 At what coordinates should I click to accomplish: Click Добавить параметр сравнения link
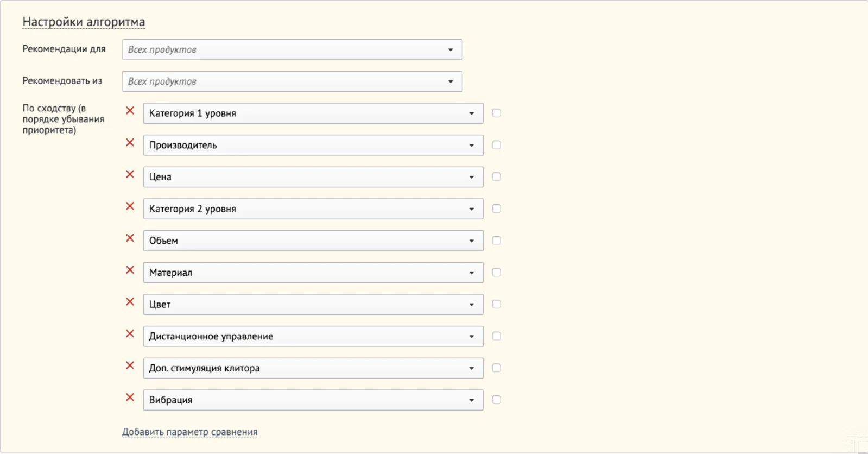(189, 432)
